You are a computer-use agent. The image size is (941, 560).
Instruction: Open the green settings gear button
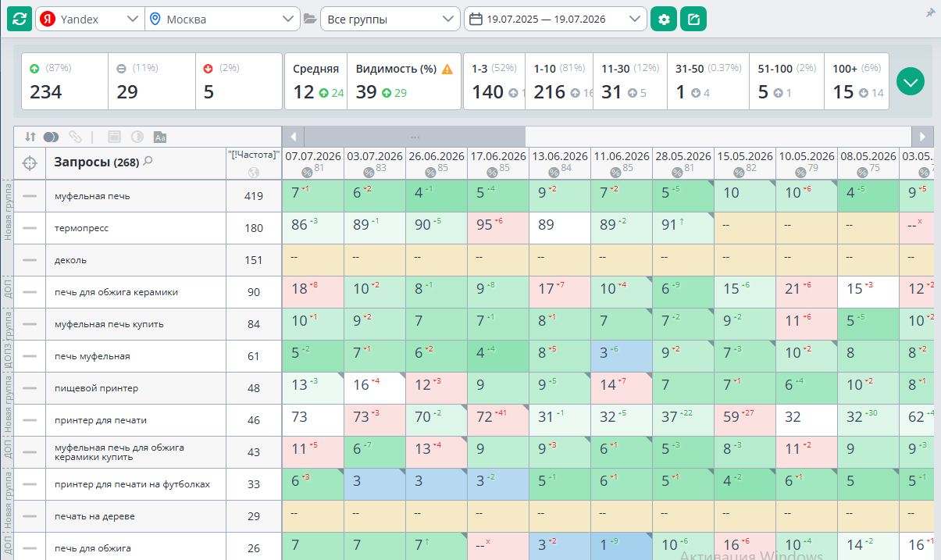click(x=664, y=19)
